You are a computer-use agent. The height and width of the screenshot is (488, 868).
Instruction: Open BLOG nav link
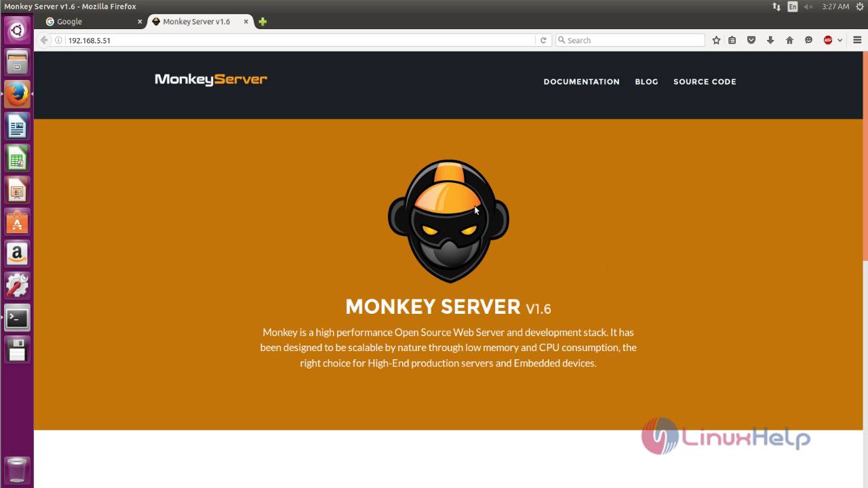point(646,81)
